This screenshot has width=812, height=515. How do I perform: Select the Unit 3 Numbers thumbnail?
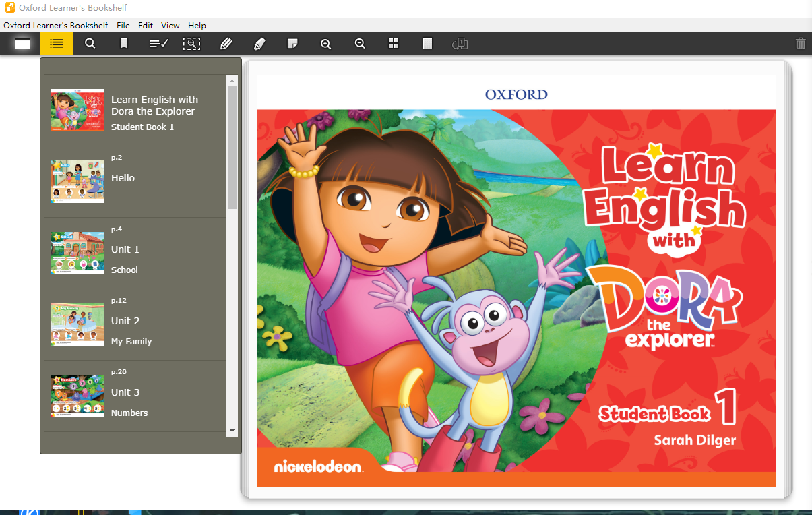(x=77, y=396)
